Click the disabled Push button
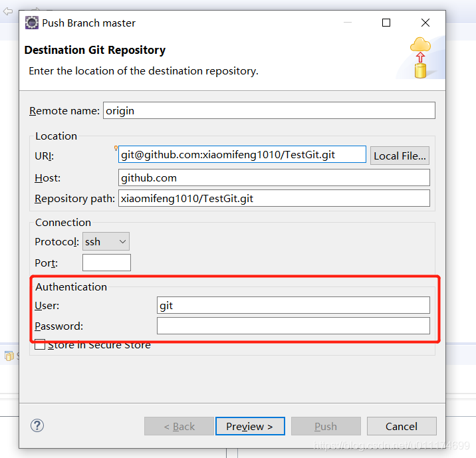 [326, 426]
